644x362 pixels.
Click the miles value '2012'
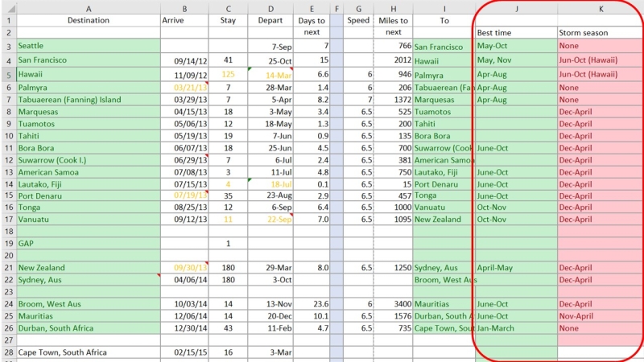[x=393, y=60]
